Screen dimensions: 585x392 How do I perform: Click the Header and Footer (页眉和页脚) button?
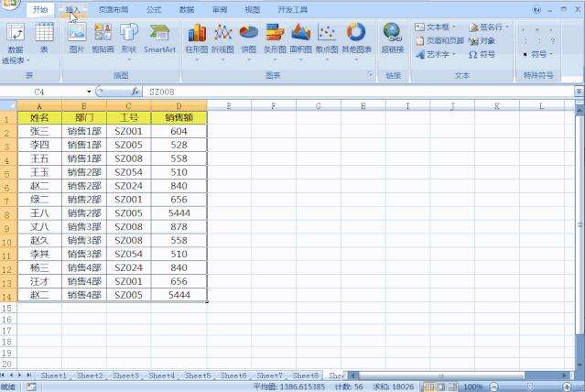click(x=439, y=41)
